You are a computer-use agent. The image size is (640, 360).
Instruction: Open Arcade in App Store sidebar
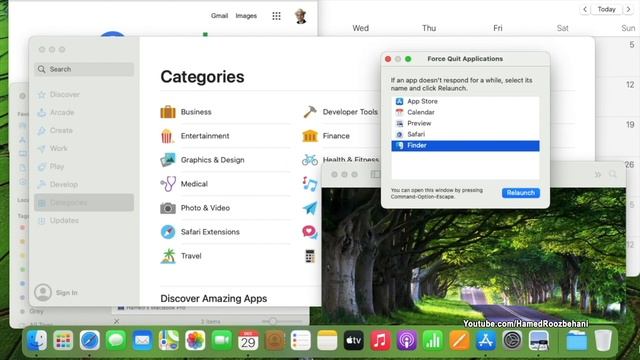(x=84, y=113)
